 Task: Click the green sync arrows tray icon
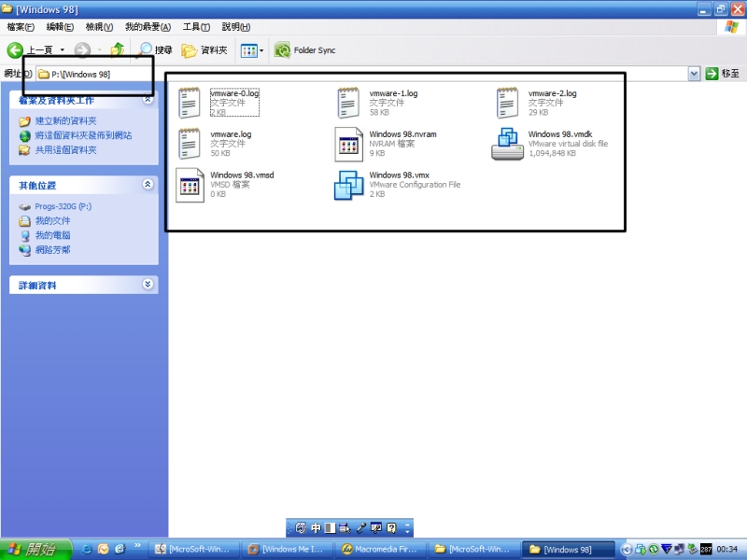coord(654,549)
